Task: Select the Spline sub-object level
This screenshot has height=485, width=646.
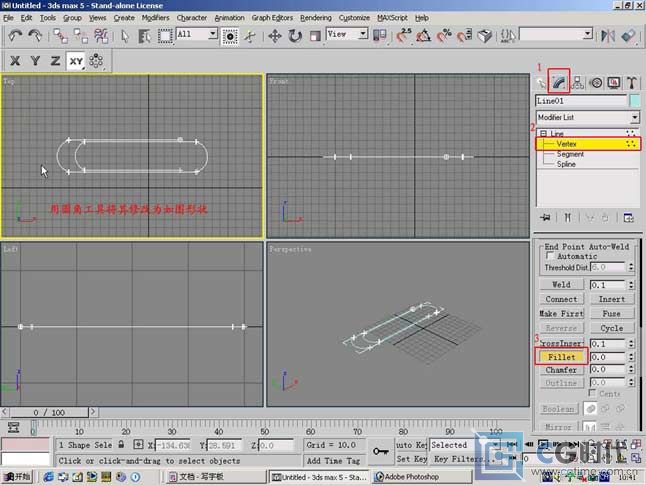Action: pos(566,164)
